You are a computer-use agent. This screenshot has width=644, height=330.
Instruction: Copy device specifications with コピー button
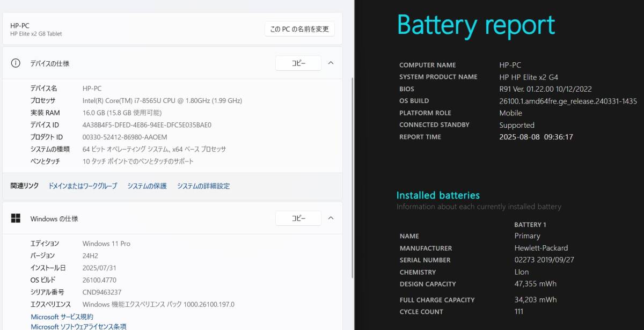pyautogui.click(x=298, y=63)
